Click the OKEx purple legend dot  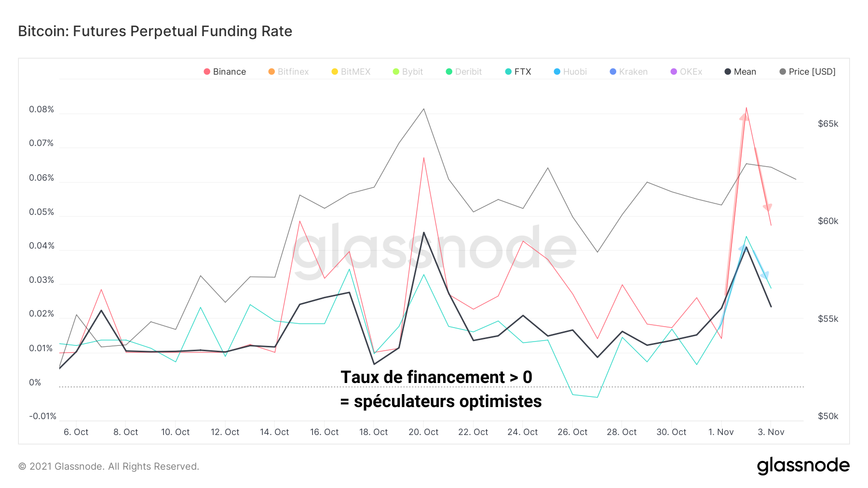point(674,72)
